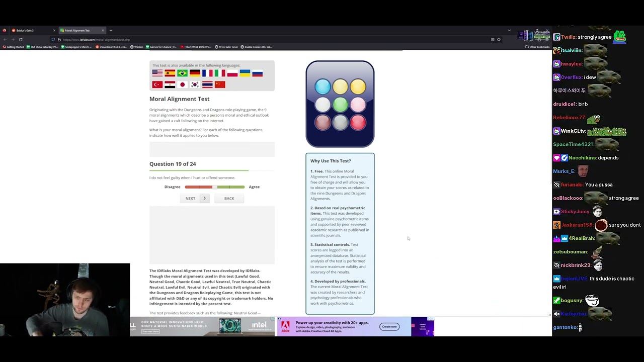Select the Thai flag language

coord(207,84)
